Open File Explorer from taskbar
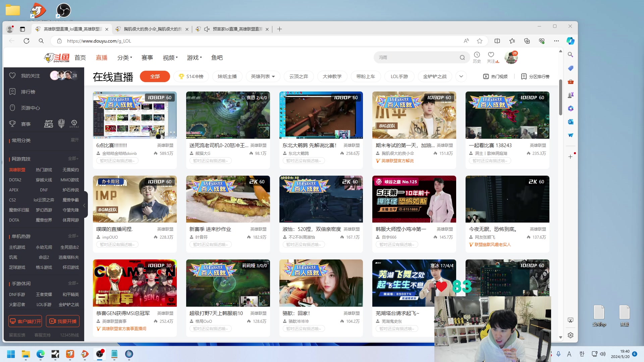Screen dimensions: 644x362 [25, 354]
